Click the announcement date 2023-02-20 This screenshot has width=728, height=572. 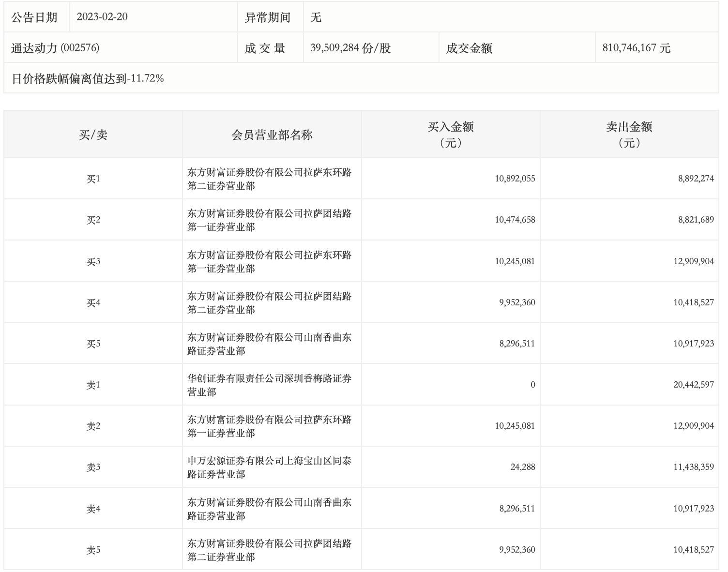point(102,17)
